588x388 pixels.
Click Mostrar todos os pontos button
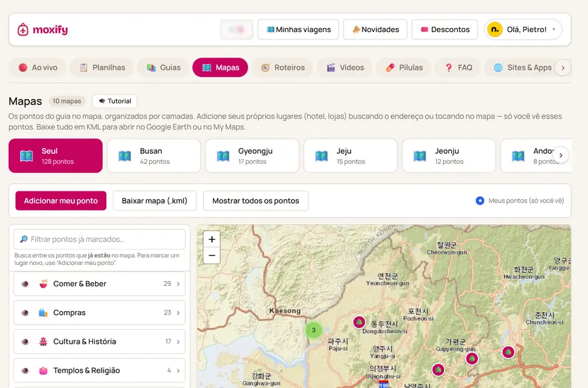(256, 201)
